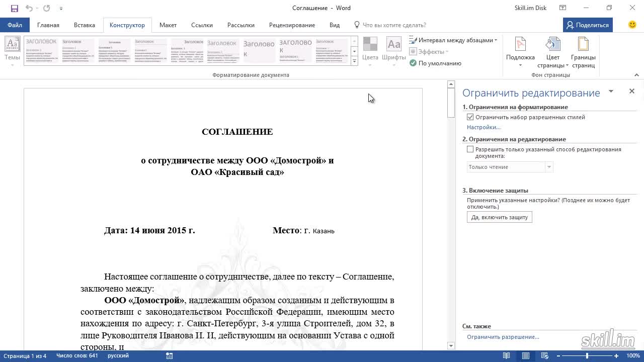Open Интервал между абзацами dropdown

453,40
